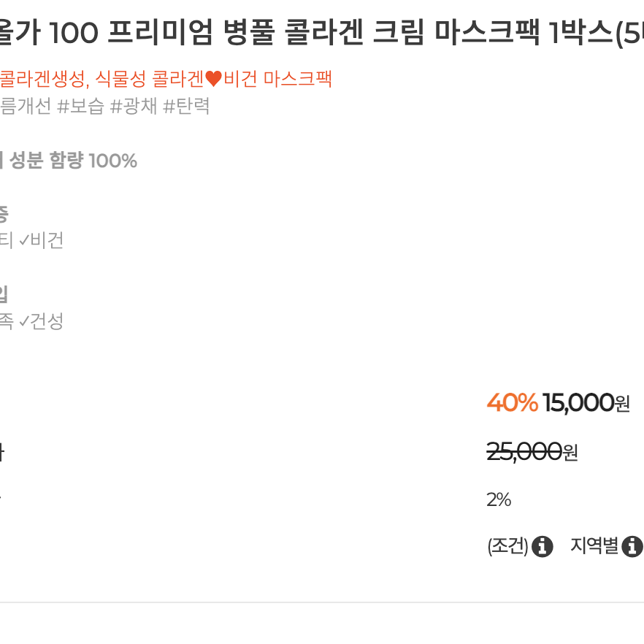Open the info icon next to 지역별
Screen dimensions: 644x644
pyautogui.click(x=632, y=546)
